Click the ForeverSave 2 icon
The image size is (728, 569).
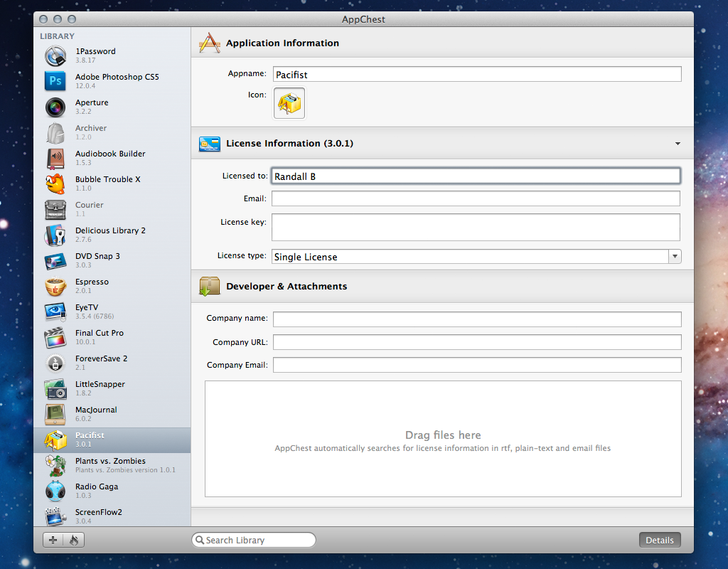click(55, 363)
